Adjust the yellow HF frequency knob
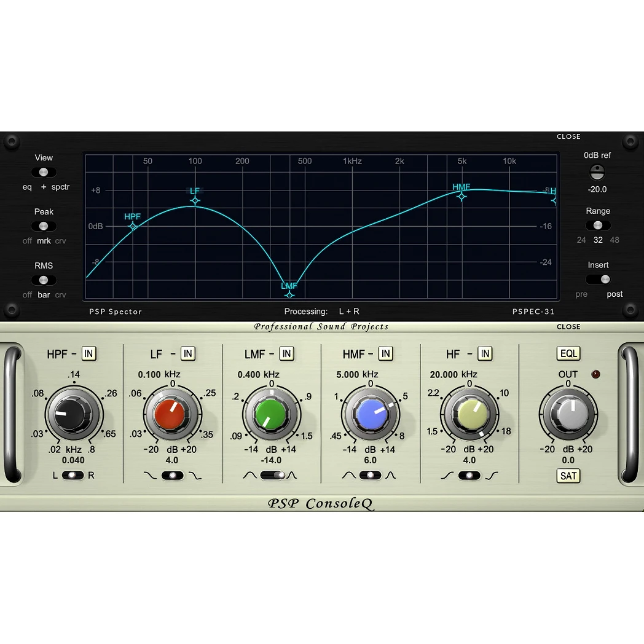This screenshot has height=644, width=644. [469, 413]
